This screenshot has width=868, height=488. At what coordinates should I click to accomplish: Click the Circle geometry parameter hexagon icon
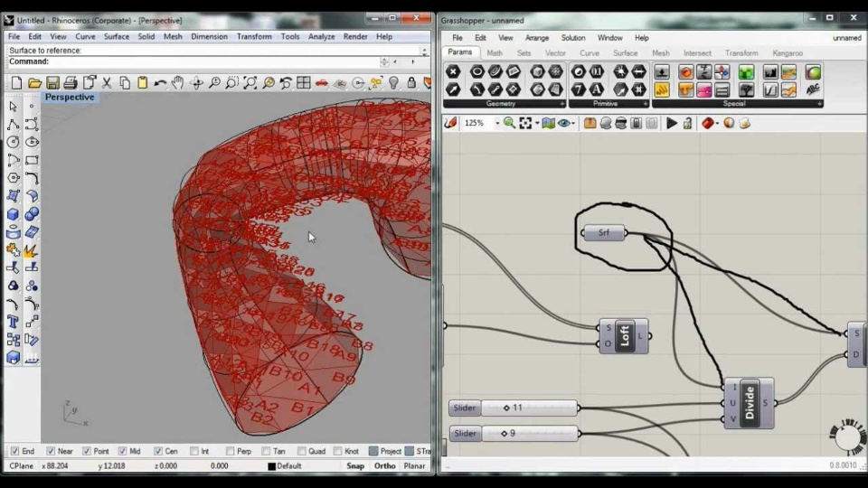click(x=476, y=71)
